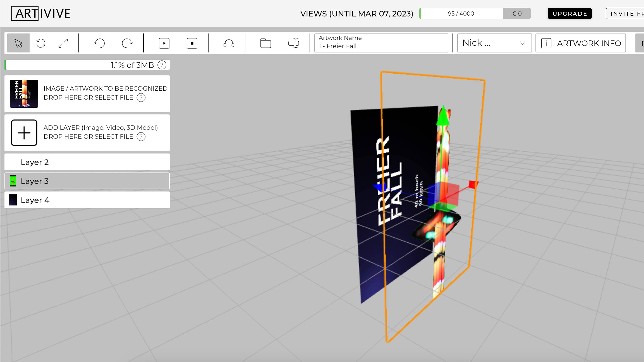Play the artwork preview

coord(164,43)
